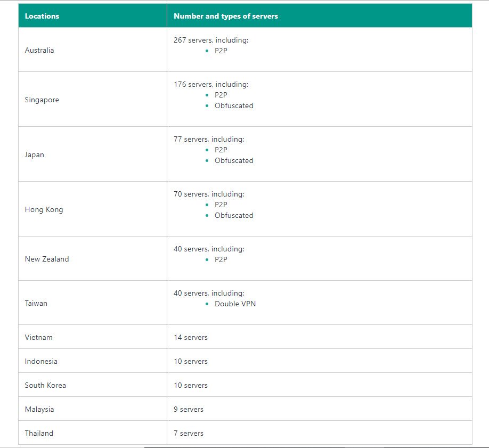
Task: Click the Vietnam location cell
Action: [39, 337]
